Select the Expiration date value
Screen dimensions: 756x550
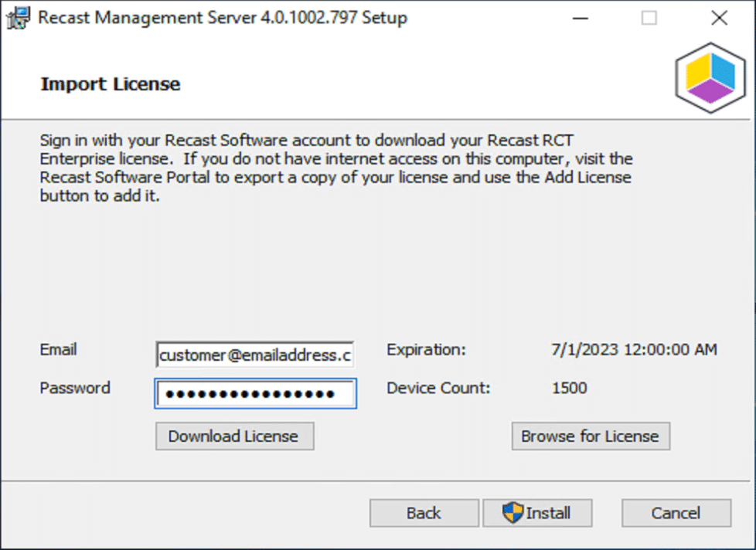click(x=634, y=350)
